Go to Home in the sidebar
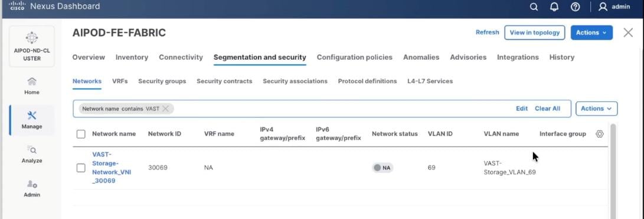This screenshot has height=219, width=644. [x=32, y=86]
